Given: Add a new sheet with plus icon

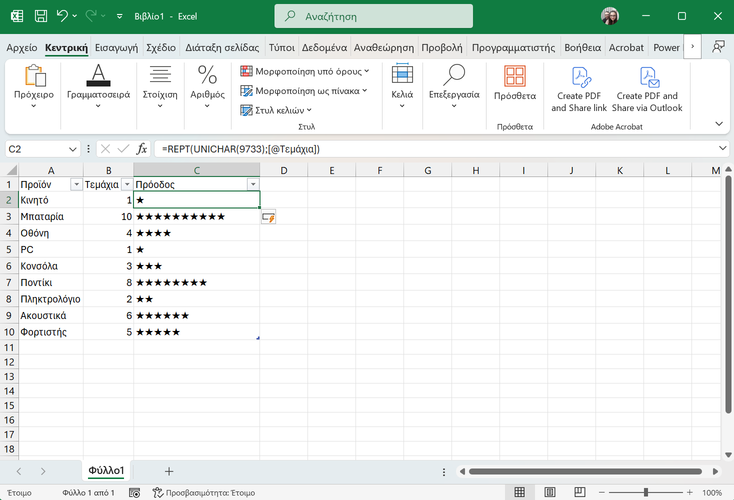Looking at the screenshot, I should pos(169,471).
